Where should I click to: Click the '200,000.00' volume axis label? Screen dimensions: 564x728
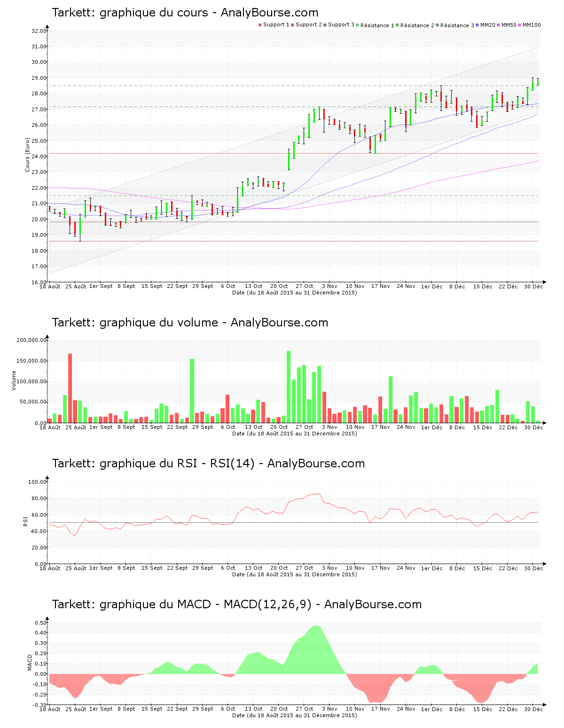click(31, 341)
